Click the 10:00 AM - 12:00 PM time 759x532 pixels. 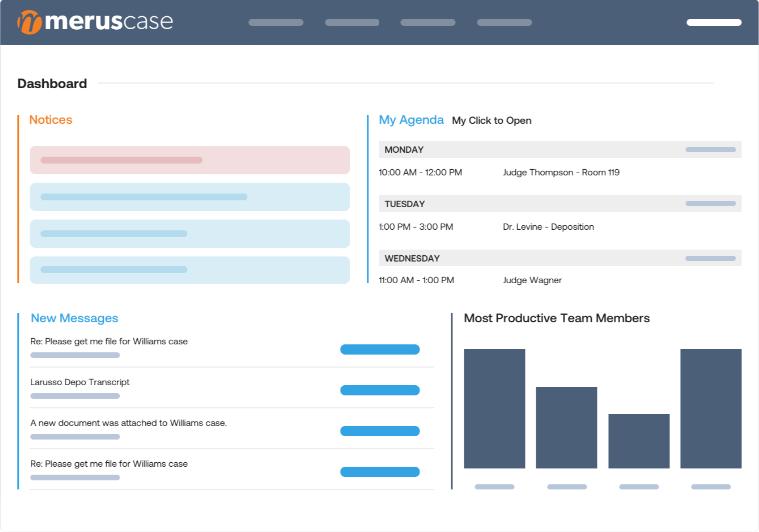[x=420, y=172]
